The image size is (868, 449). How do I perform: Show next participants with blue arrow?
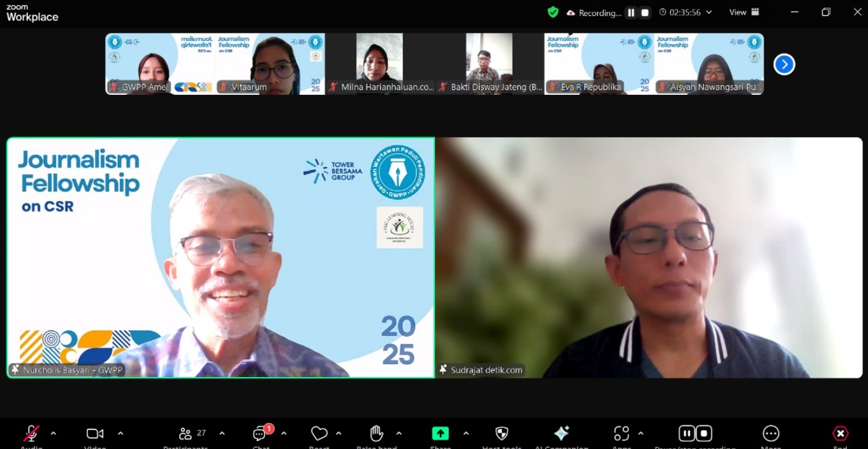(x=784, y=64)
